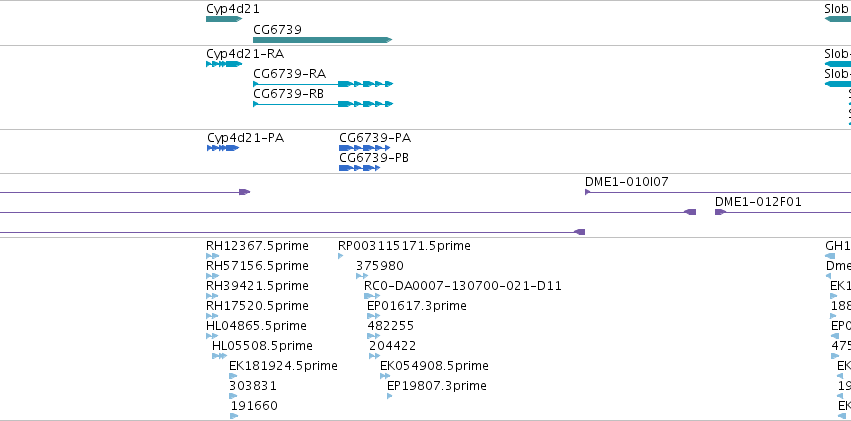Select the RP003115171.5prime EST arrow glyph
This screenshot has width=851, height=421.
[x=340, y=256]
